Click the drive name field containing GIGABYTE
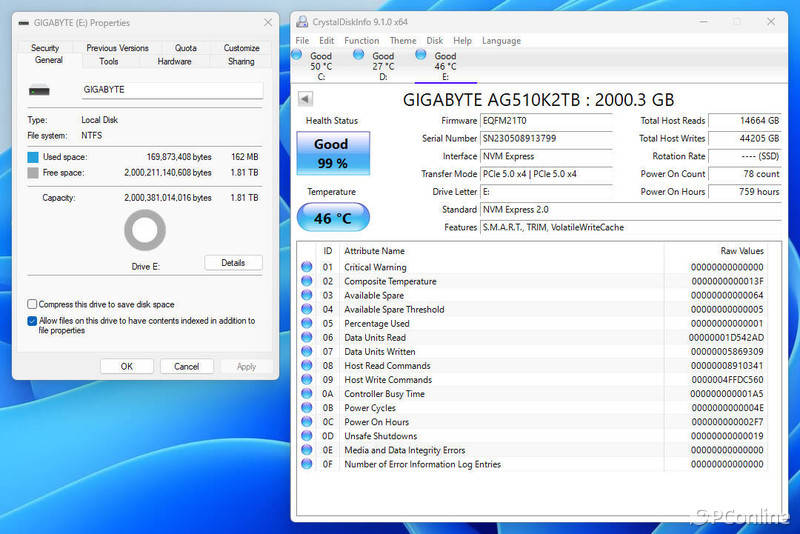The height and width of the screenshot is (534, 800). [172, 90]
